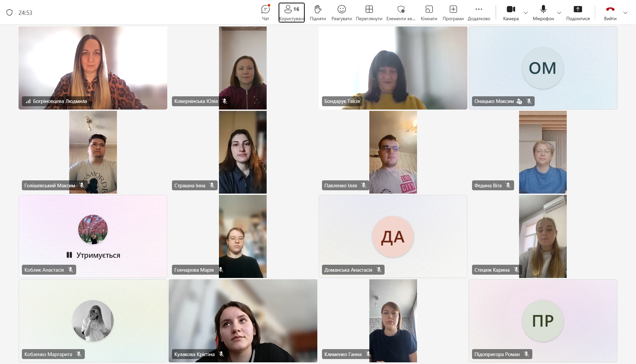Expand the leave options chevron next to Вийти
Screen dimensions: 636x364
click(625, 13)
